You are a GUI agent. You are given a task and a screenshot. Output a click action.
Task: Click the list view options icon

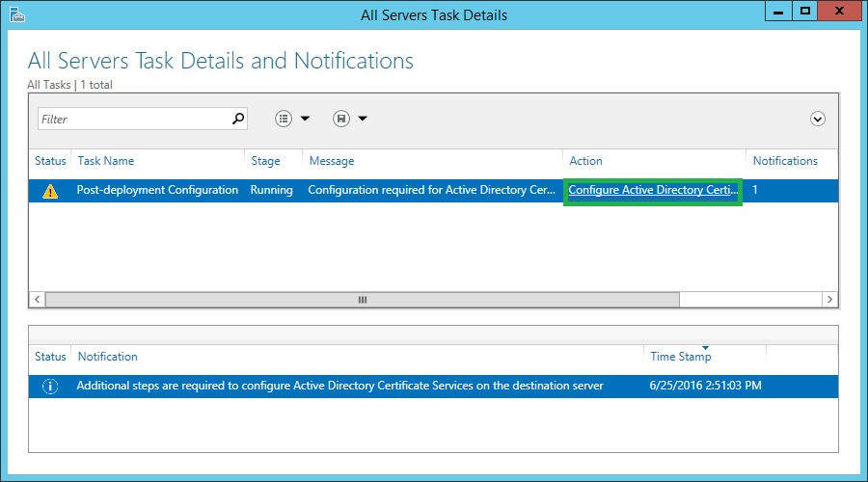[284, 119]
